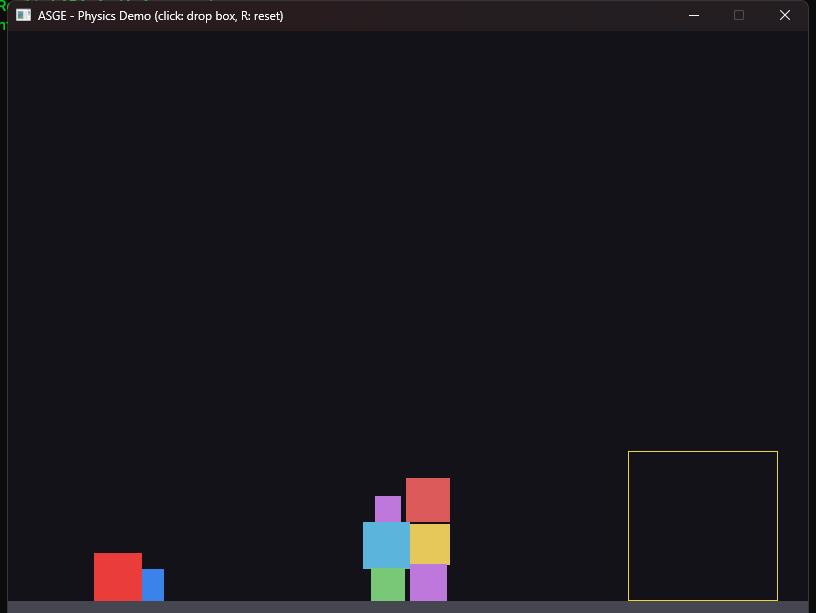816x613 pixels.
Task: Click the large red box on the left
Action: 118,577
